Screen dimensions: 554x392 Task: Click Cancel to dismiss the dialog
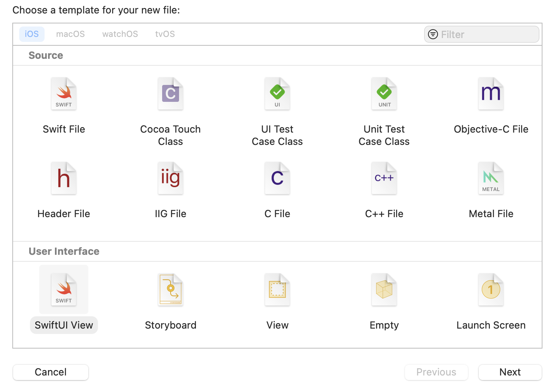(x=51, y=372)
